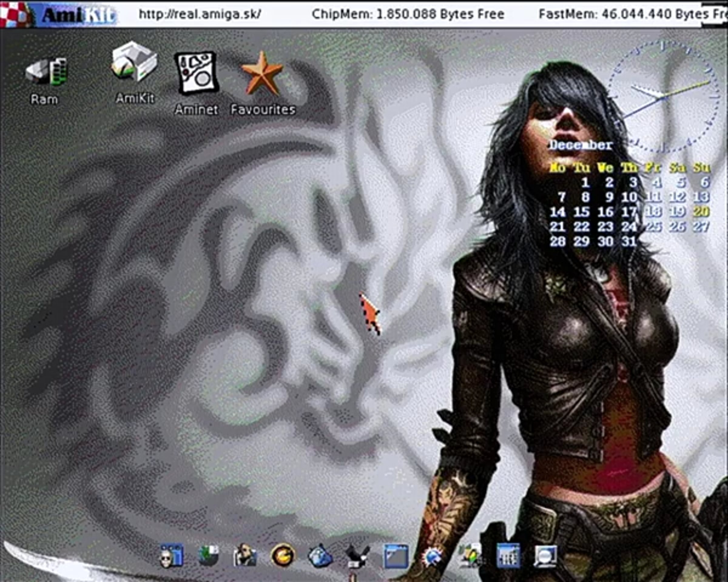Select day 15 in the calendar
The width and height of the screenshot is (728, 582).
click(581, 212)
